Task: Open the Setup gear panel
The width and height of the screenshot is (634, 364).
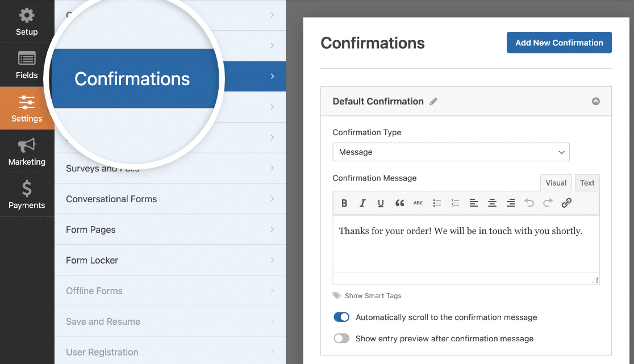Action: (27, 22)
